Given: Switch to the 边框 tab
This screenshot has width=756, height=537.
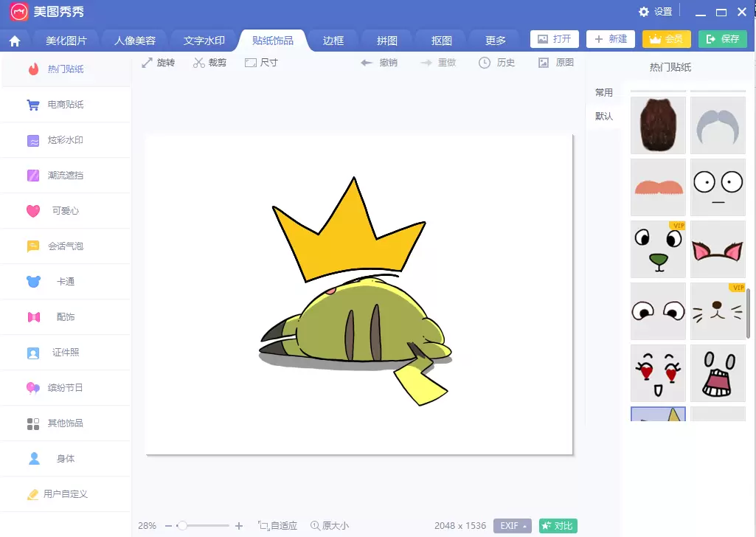Looking at the screenshot, I should pyautogui.click(x=333, y=41).
